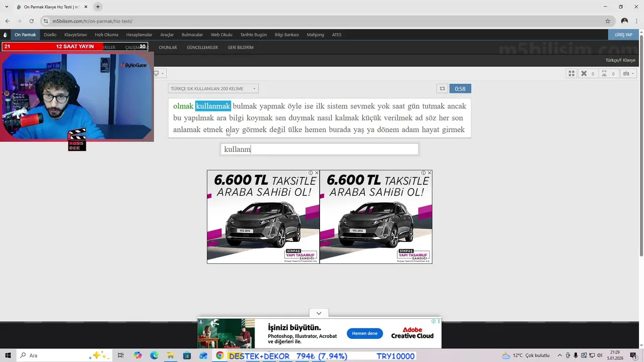Open the tab search dropdown arrow

coord(7,7)
